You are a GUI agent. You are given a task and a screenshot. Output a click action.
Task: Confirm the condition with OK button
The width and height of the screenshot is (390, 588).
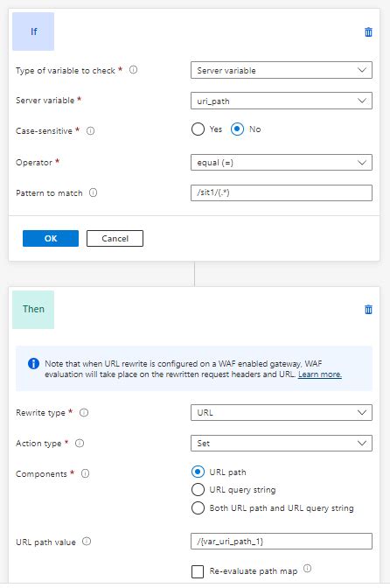click(x=51, y=239)
